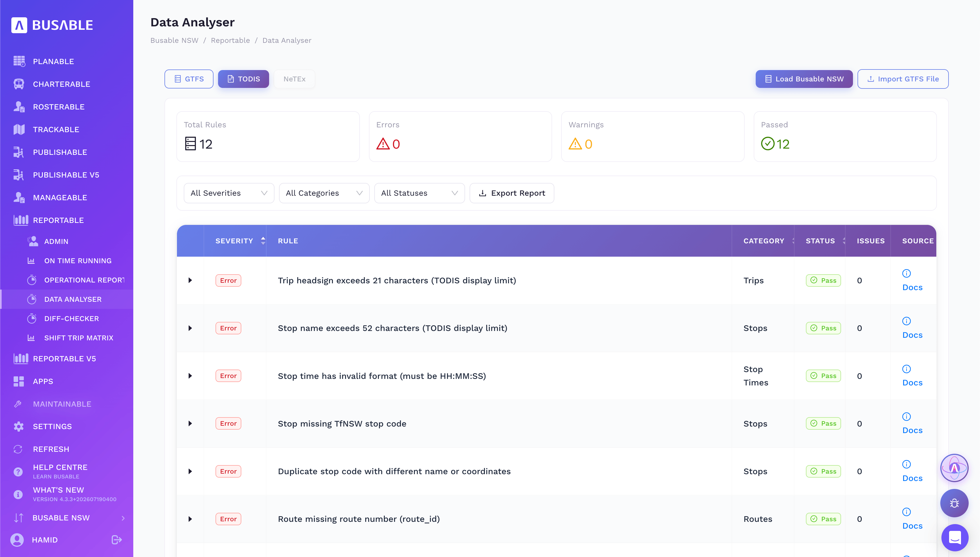Open the bug report floating button

tap(954, 503)
